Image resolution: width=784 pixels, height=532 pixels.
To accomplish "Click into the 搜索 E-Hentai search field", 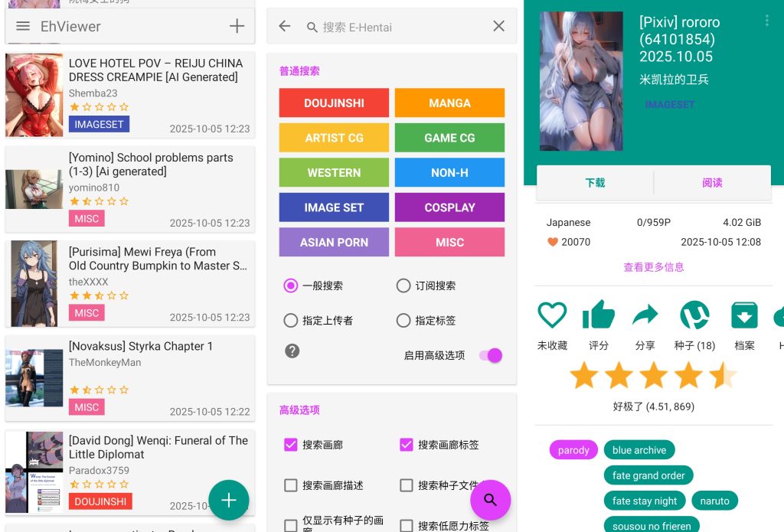I will tap(398, 27).
